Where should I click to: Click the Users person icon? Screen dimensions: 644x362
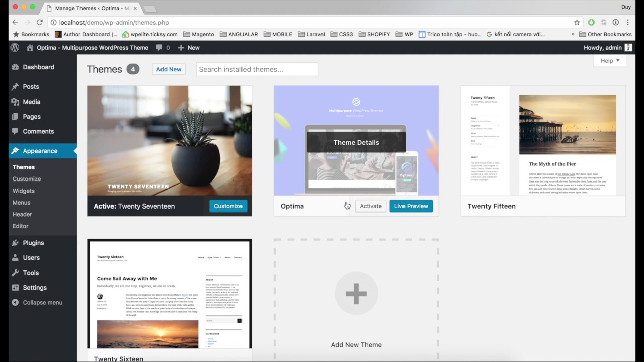[x=15, y=258]
